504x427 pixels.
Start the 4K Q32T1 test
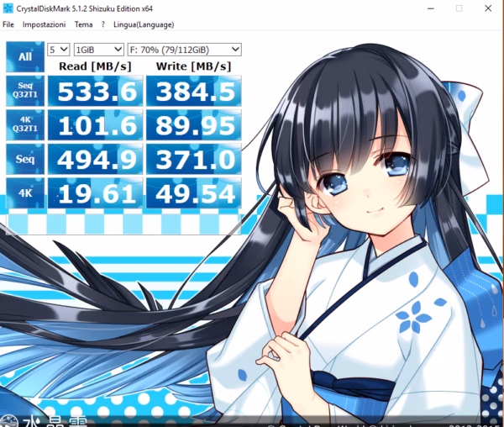[x=25, y=124]
